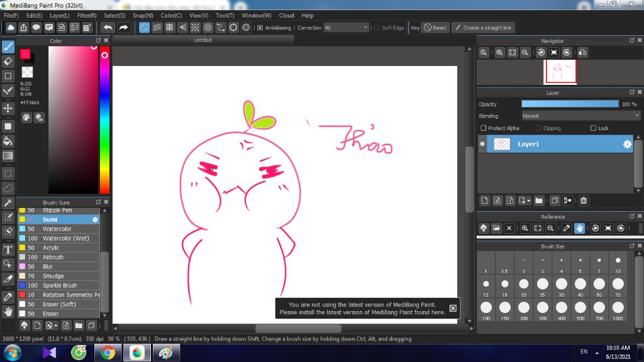Open the color palette icon
Screen dimensions: 644x362
[x=26, y=118]
